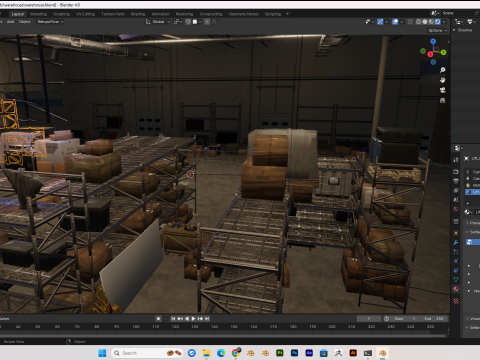The width and height of the screenshot is (480, 360).
Task: Toggle snapping magnet icon
Action: (188, 22)
